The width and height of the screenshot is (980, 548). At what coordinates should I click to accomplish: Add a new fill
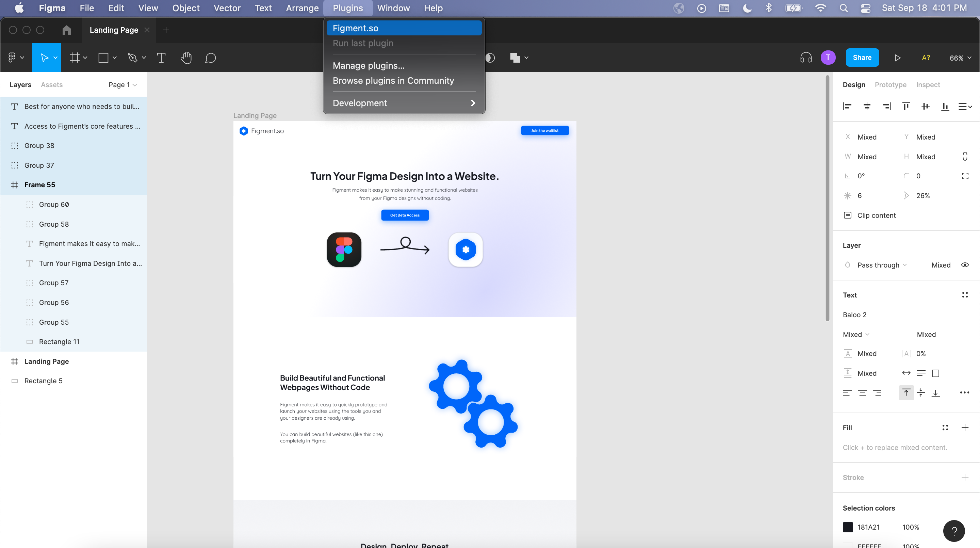(x=965, y=428)
